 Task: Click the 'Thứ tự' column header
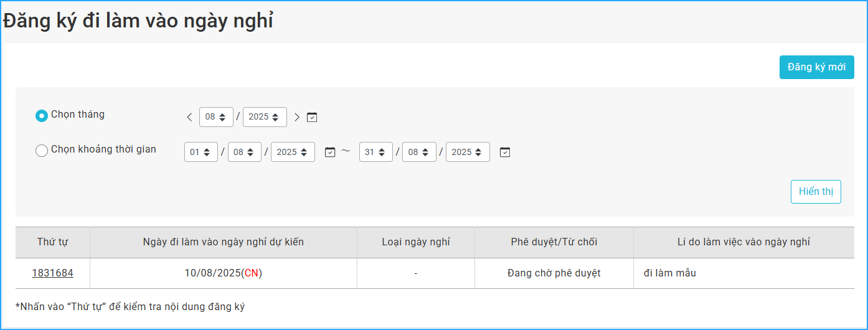point(53,242)
